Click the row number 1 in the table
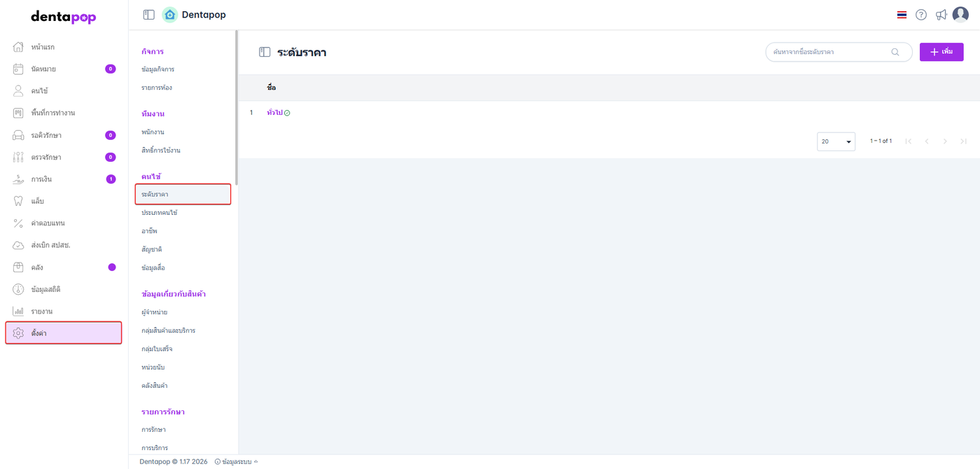This screenshot has width=980, height=469. [x=251, y=113]
